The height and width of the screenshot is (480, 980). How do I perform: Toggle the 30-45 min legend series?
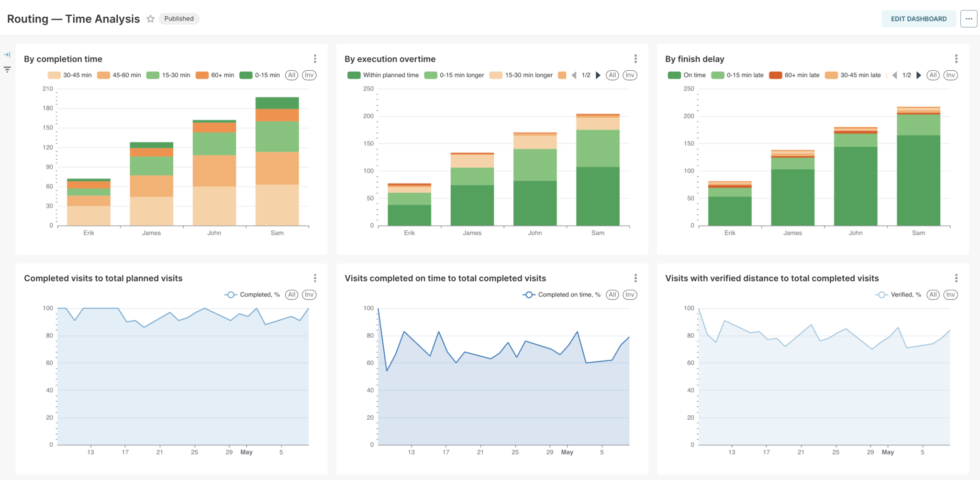tap(70, 75)
